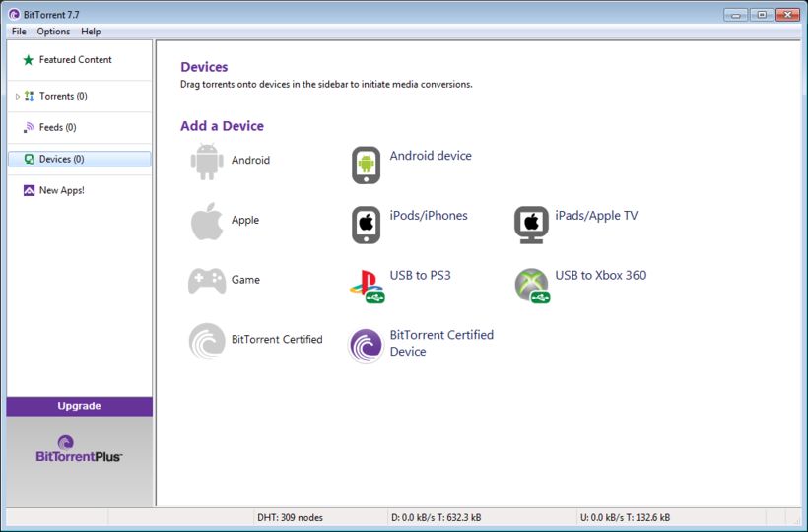Click the Torrents arrows icon in sidebar

point(30,96)
